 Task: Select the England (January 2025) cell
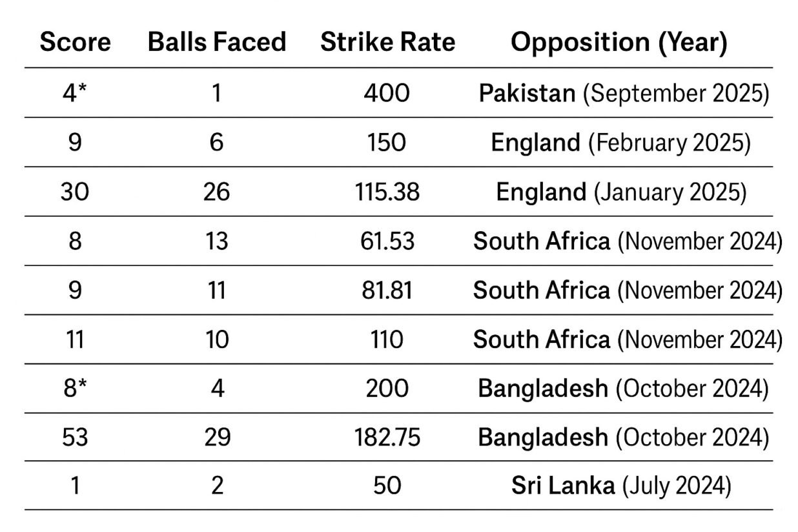[620, 192]
